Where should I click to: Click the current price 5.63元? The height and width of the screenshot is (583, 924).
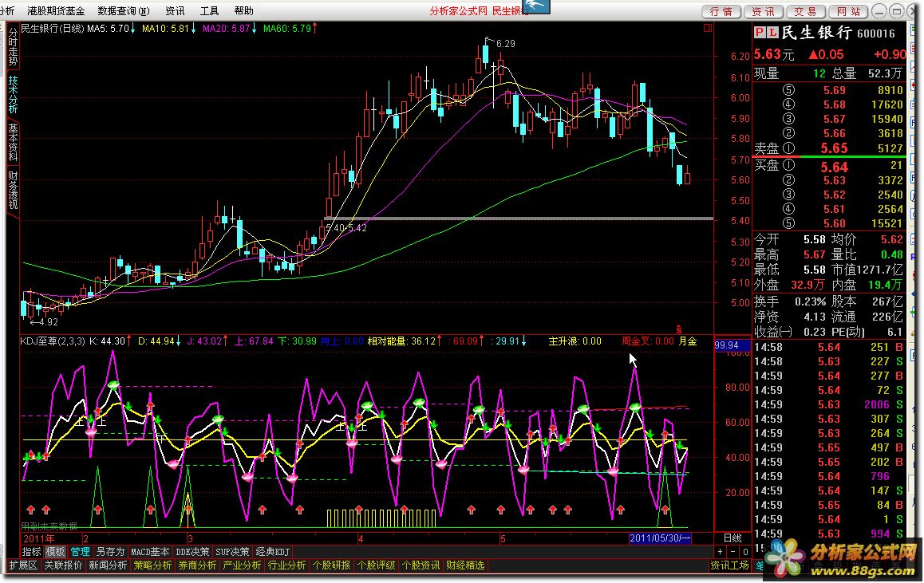(x=774, y=54)
